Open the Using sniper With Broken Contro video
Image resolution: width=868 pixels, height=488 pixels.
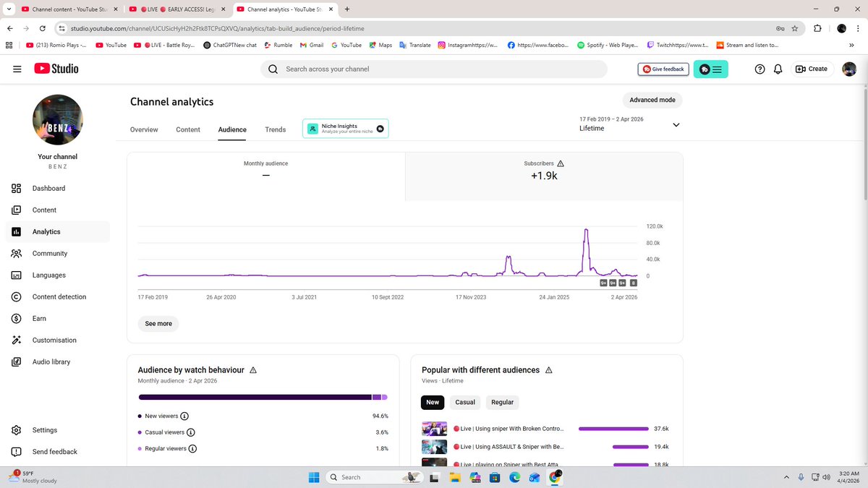(x=508, y=428)
